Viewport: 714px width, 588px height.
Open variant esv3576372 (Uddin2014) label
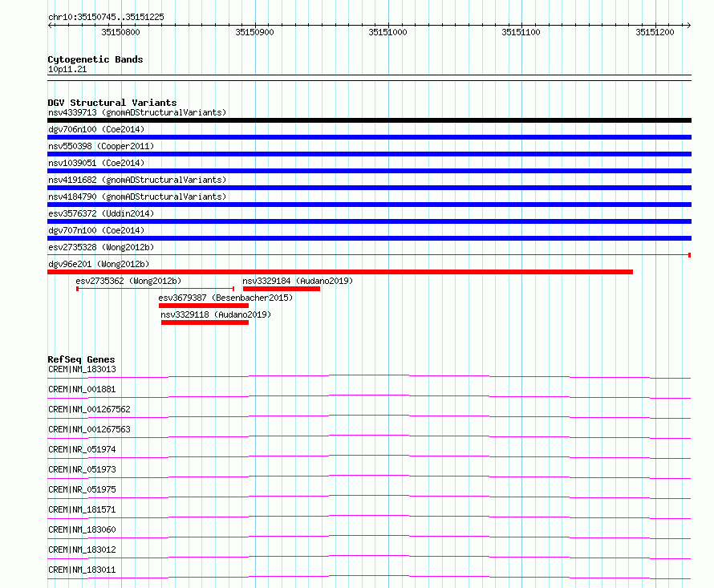(x=101, y=213)
